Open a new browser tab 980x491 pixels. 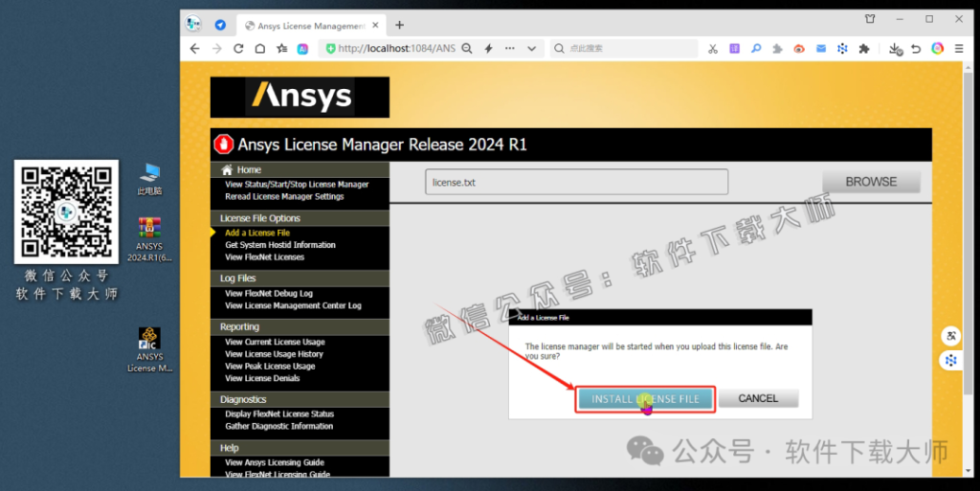click(399, 25)
